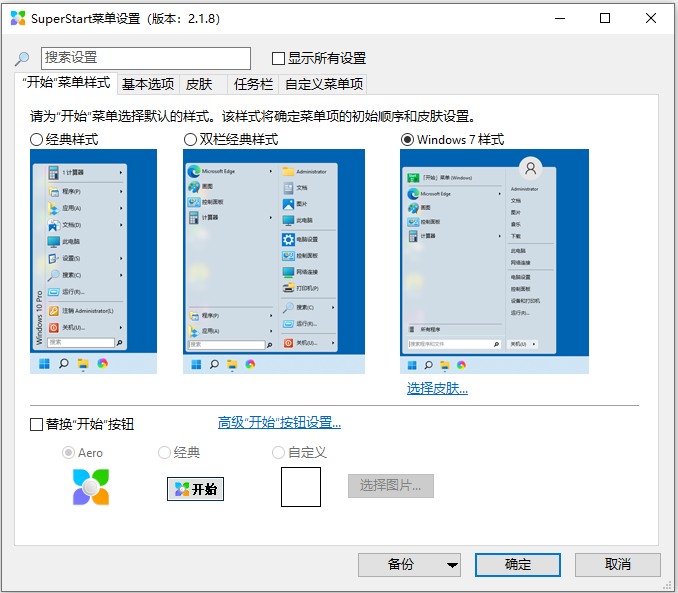The height and width of the screenshot is (593, 678).
Task: Click Windows logo in classic preview taskbar
Action: click(x=44, y=364)
